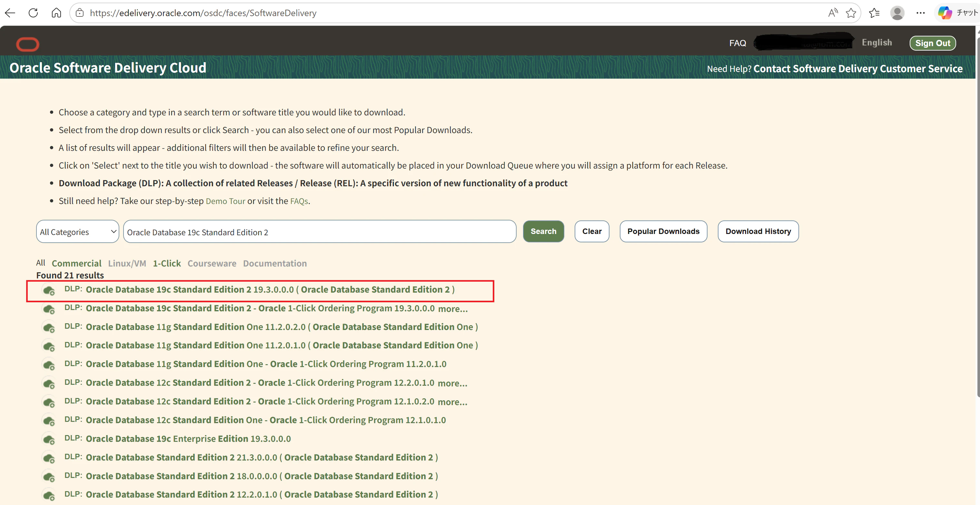Expand more... on 12c 12.2.0.1.0 1-Click result
The height and width of the screenshot is (505, 980).
click(x=452, y=383)
